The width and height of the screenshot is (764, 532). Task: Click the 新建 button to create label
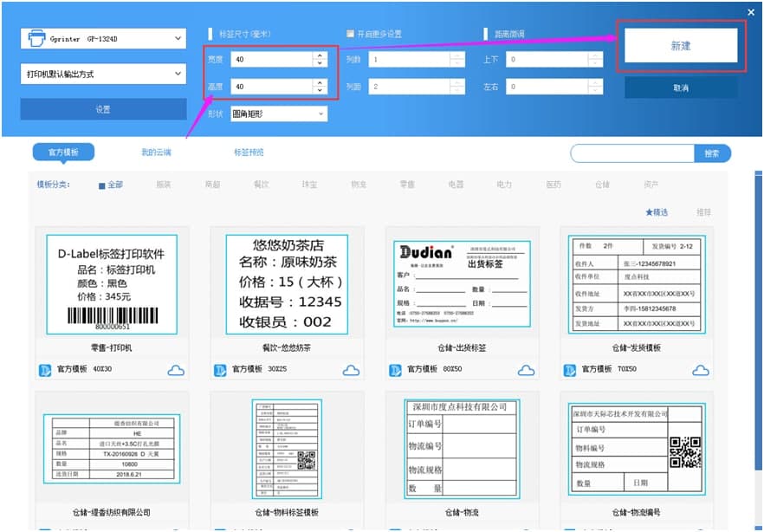point(681,46)
